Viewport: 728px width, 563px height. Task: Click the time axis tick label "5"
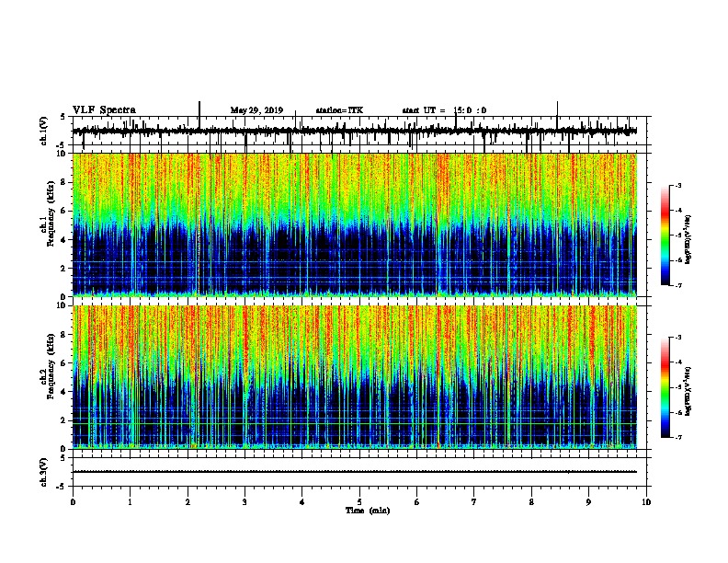(x=359, y=501)
